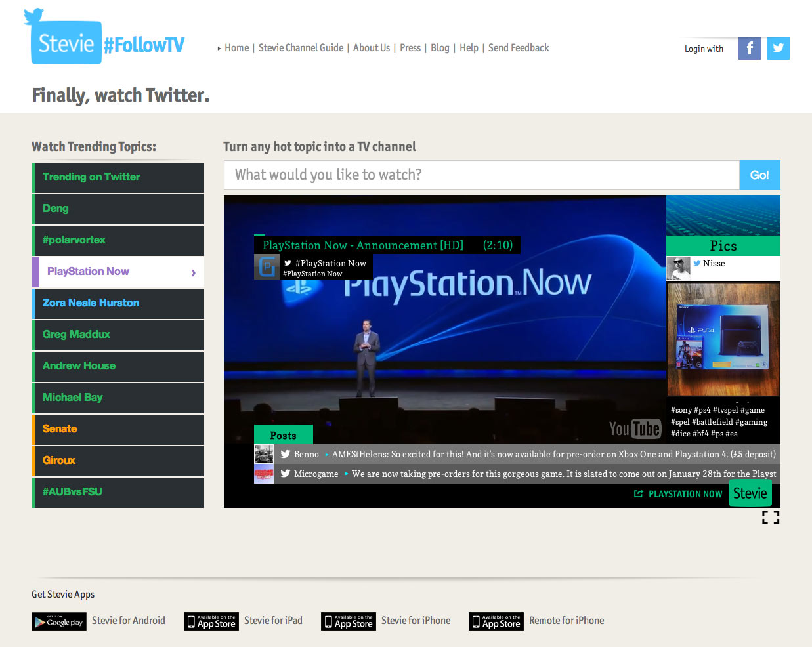Open the Stevie Channel Guide
Image resolution: width=812 pixels, height=647 pixels.
[x=301, y=48]
